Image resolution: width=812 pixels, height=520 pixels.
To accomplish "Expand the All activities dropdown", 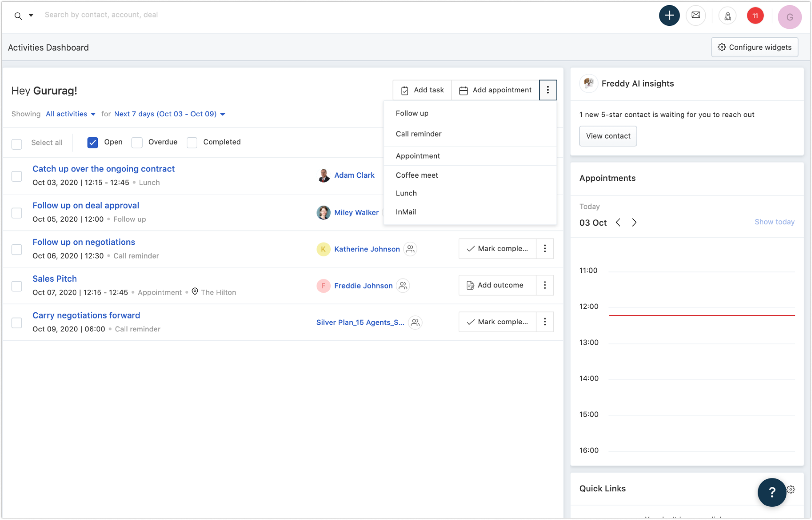I will click(70, 114).
